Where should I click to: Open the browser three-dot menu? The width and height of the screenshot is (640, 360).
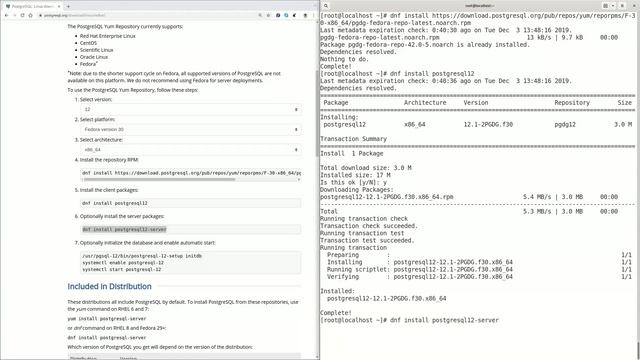[313, 15]
